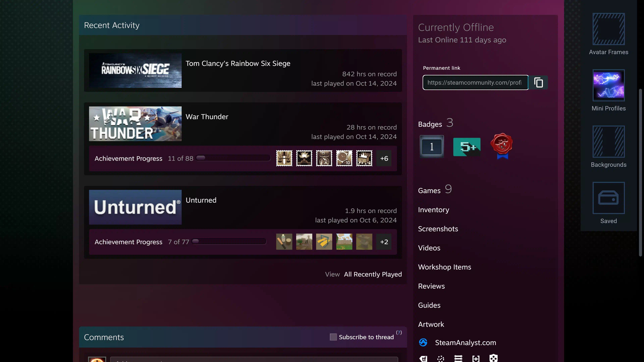This screenshot has width=644, height=362.
Task: Click the War Thunder treasure chest achievement icon
Action: (x=364, y=158)
